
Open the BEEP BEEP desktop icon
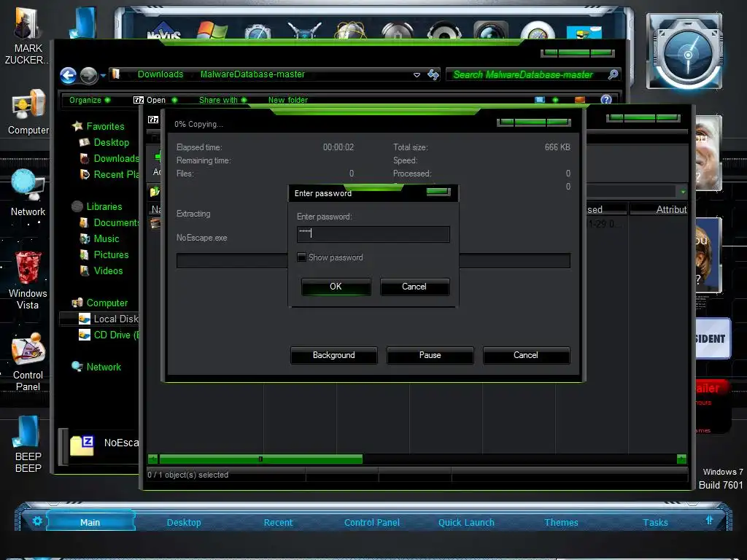click(x=28, y=445)
